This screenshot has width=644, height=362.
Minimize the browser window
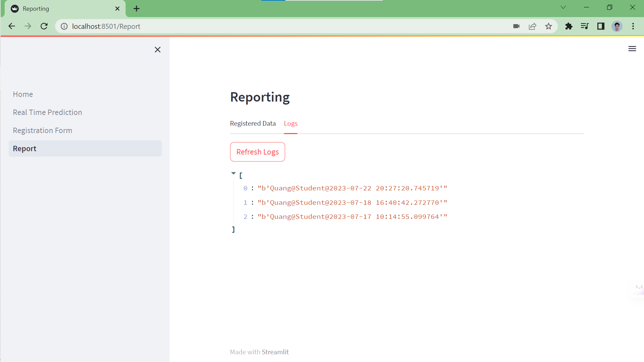point(586,7)
